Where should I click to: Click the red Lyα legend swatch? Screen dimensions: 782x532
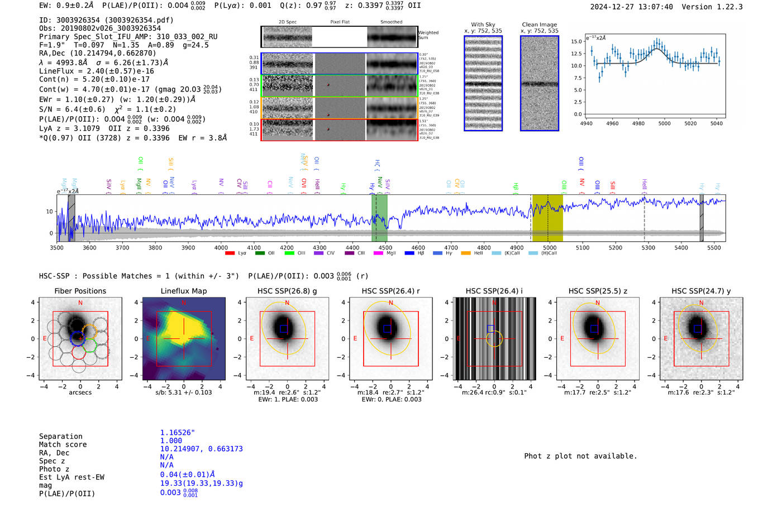[230, 253]
